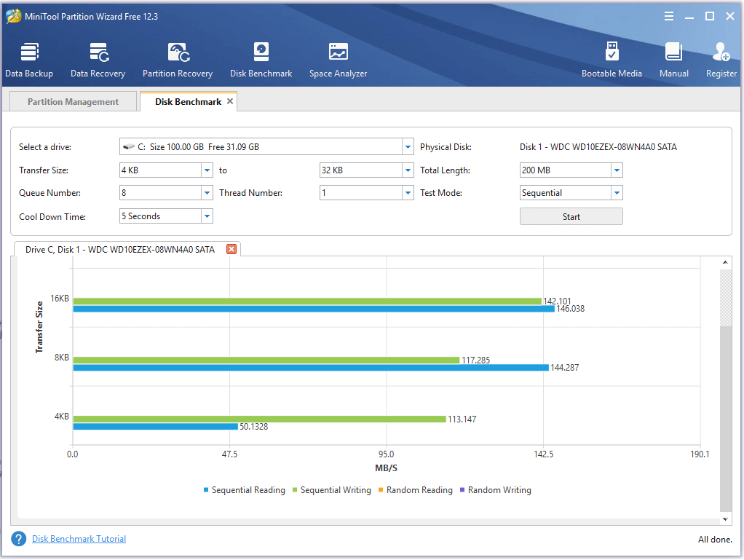Open the Data Backup tool

click(x=29, y=60)
